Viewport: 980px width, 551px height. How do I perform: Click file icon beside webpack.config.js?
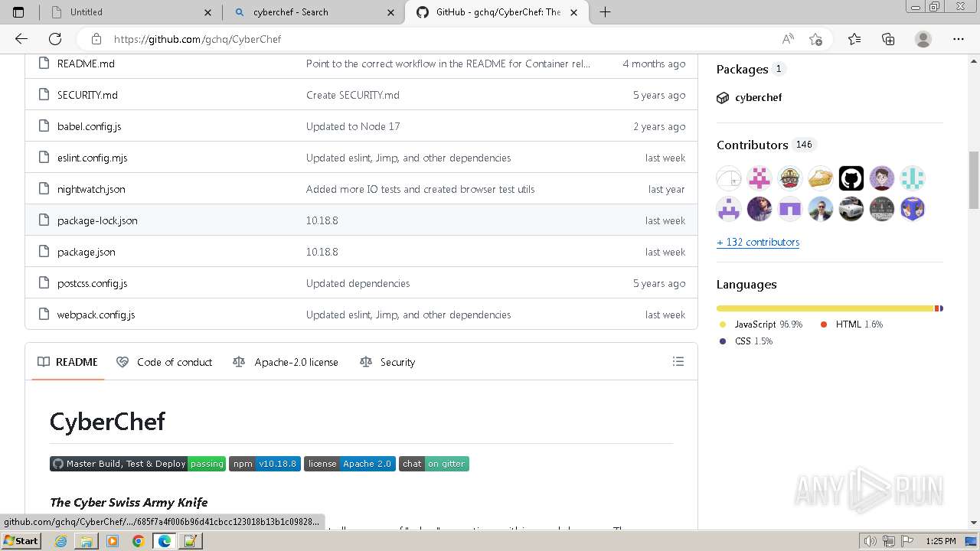point(43,315)
